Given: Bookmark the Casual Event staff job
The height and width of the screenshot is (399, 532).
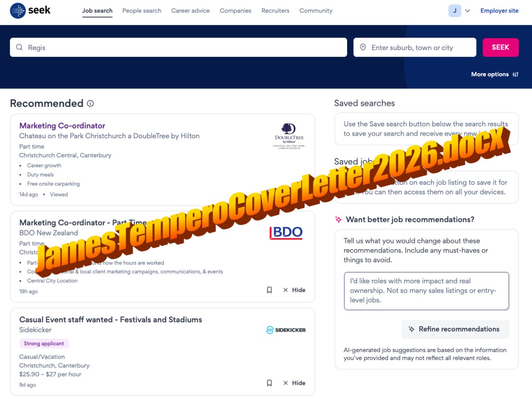Looking at the screenshot, I should coord(269,383).
